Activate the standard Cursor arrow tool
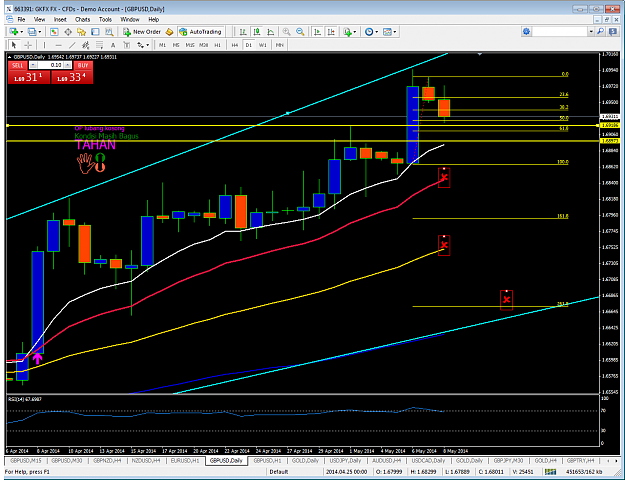The height and width of the screenshot is (480, 625). (14, 45)
